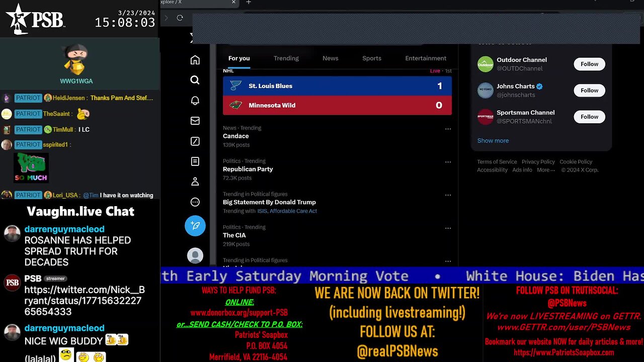Open the Grok slash icon in sidebar
The width and height of the screenshot is (644, 362).
(x=195, y=141)
